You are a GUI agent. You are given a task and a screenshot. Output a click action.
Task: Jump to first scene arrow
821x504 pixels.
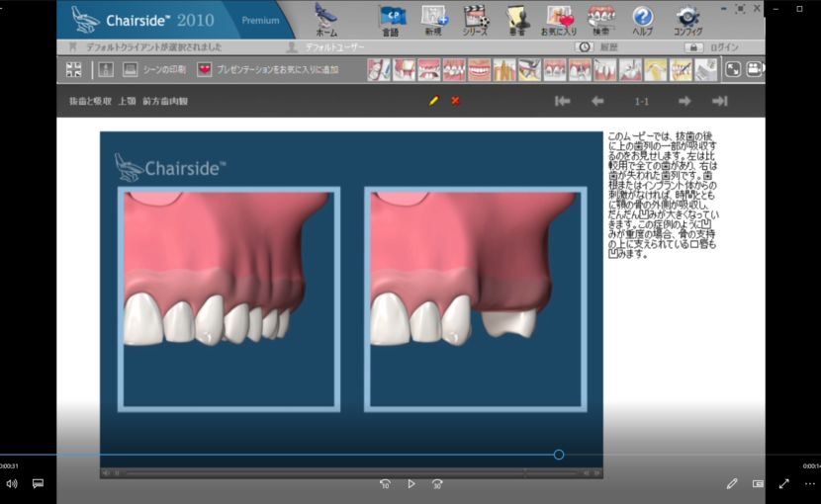tap(563, 101)
